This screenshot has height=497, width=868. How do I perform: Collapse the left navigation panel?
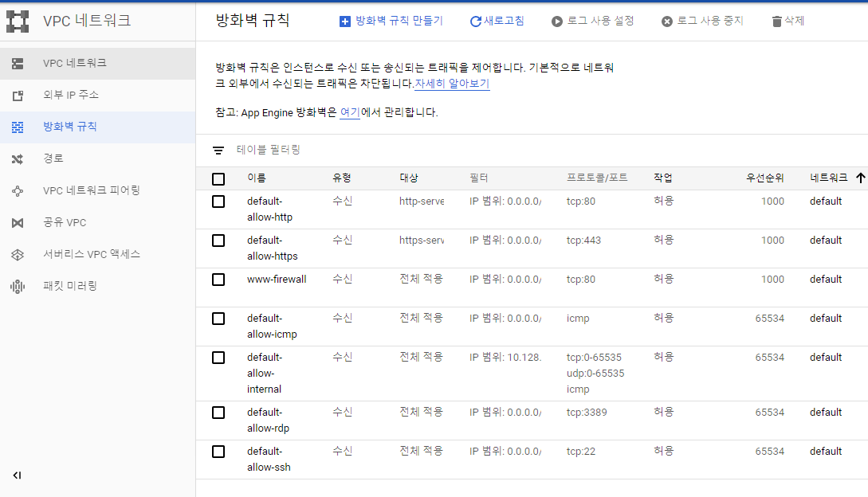(18, 475)
